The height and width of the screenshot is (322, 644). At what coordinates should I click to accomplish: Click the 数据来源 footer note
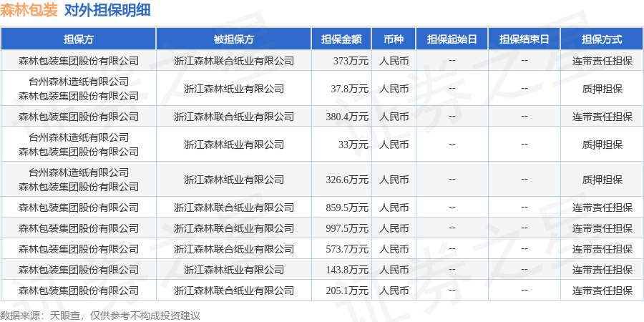point(100,316)
